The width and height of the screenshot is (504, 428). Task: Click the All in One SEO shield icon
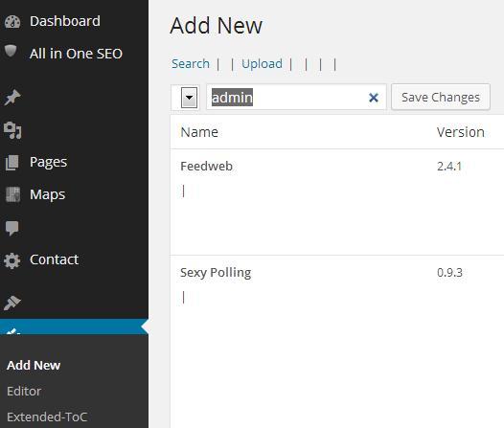[11, 51]
